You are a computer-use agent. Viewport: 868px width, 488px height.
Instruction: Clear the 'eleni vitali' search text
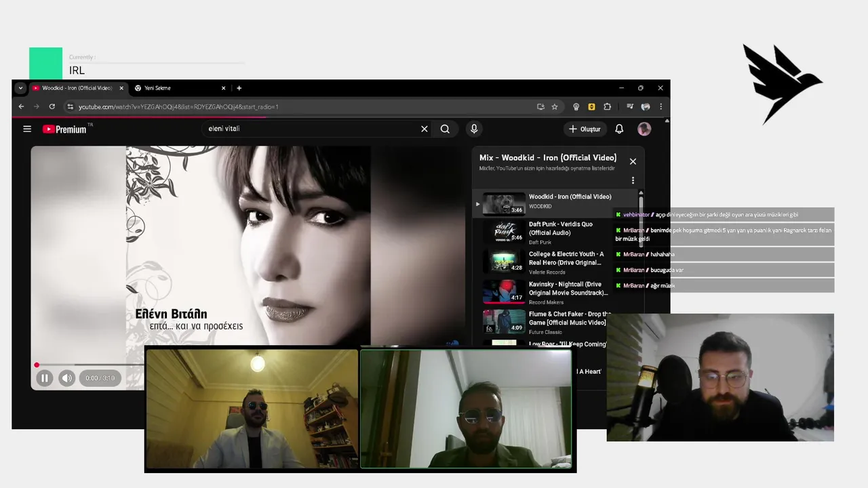click(425, 129)
